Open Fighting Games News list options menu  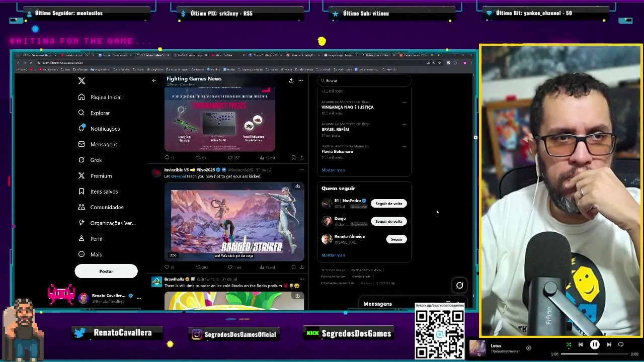301,80
